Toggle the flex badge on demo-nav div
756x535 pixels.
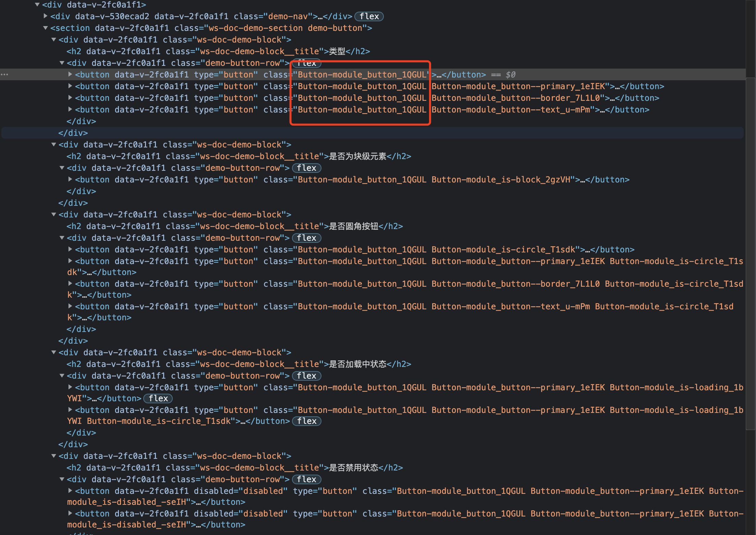click(369, 16)
